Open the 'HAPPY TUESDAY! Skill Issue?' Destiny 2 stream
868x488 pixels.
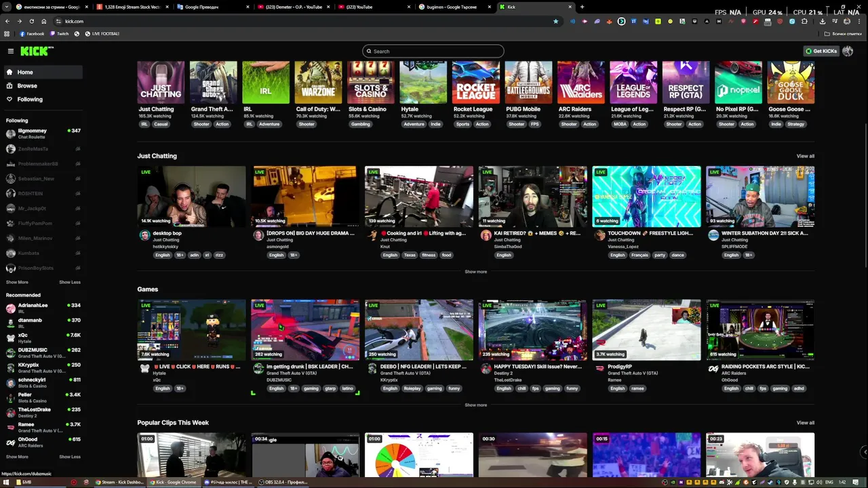[533, 330]
